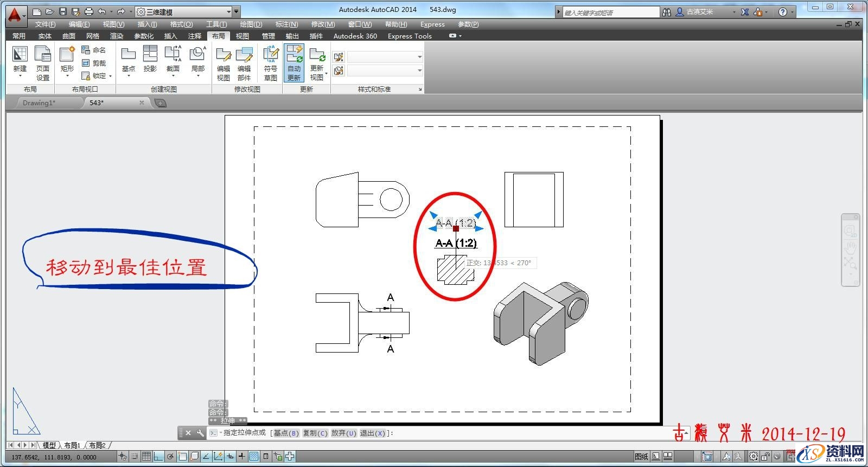Open the 视图 ribbon tab
Screen dimensions: 868x467
point(242,36)
